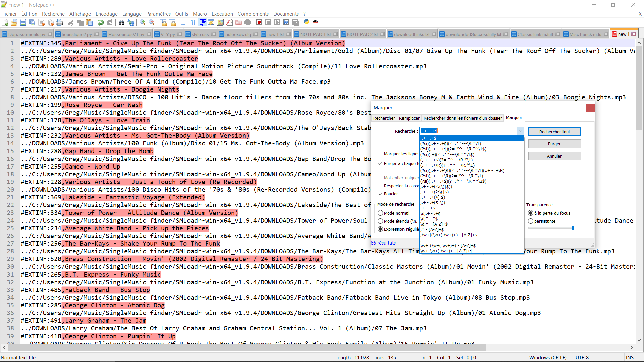
Task: Click the horizontal scrollbar of the editor
Action: (247, 347)
